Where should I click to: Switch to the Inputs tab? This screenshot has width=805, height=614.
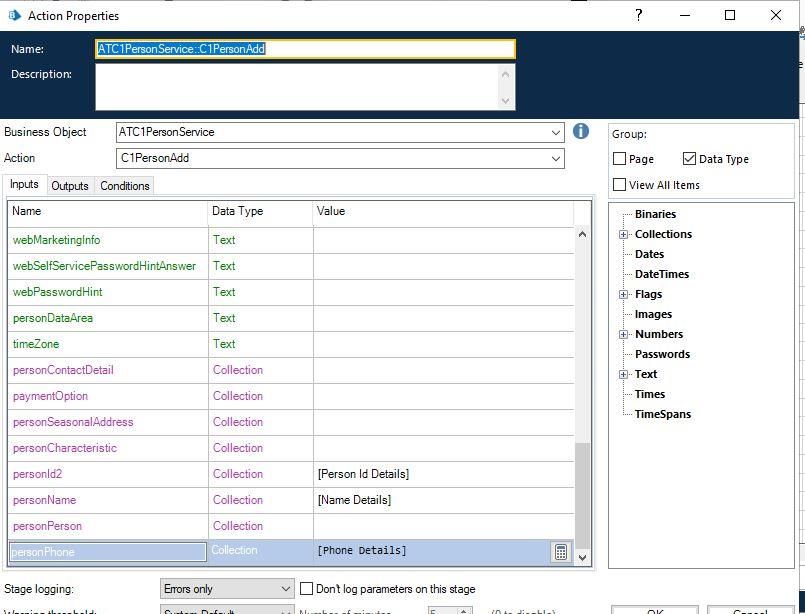[25, 184]
